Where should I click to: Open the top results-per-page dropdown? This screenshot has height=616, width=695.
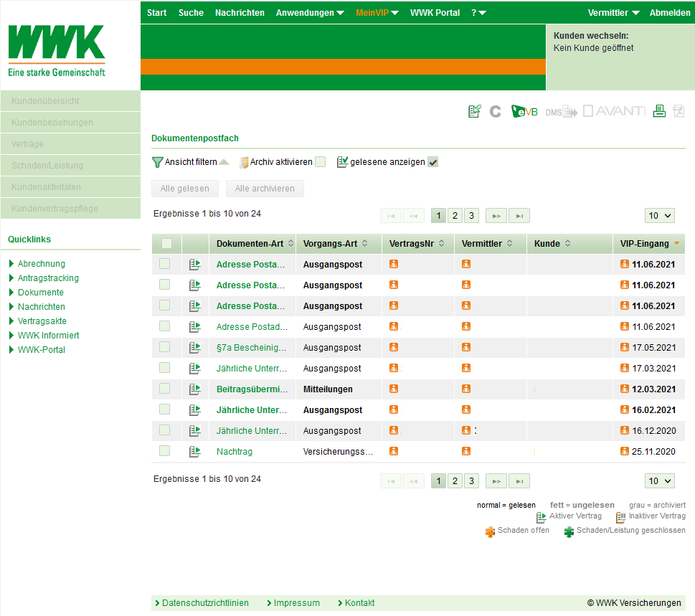pos(660,216)
